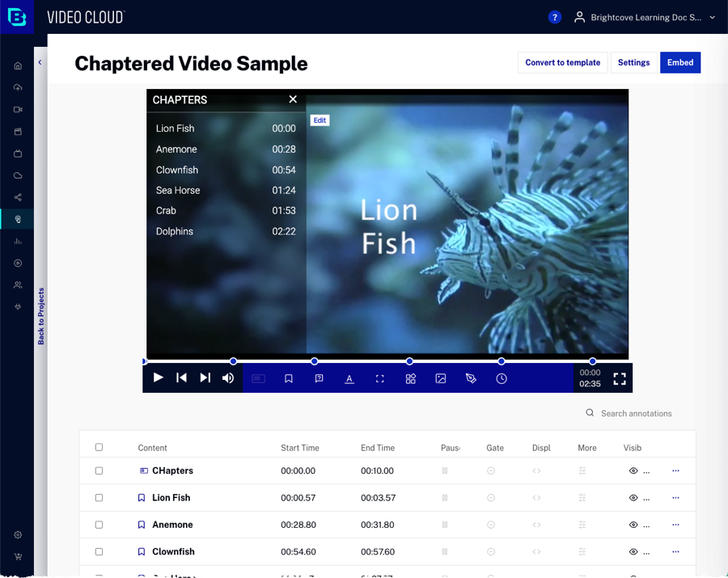Click the clock timer annotation icon

502,378
